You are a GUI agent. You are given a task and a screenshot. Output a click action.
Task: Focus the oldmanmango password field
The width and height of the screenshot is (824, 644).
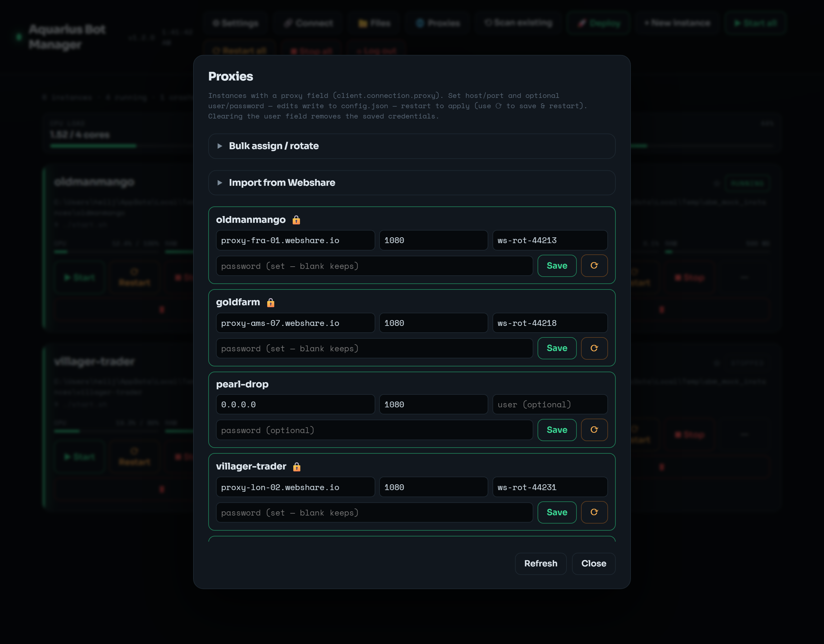click(374, 266)
